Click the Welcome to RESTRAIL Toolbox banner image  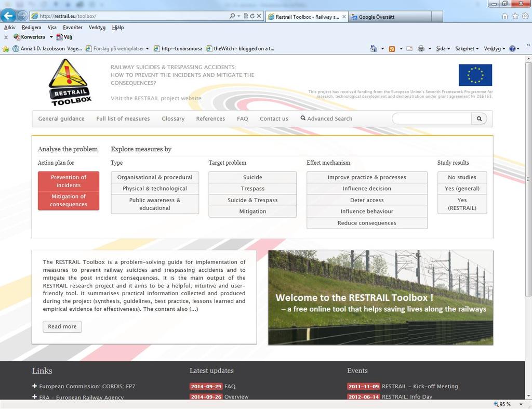(381, 298)
